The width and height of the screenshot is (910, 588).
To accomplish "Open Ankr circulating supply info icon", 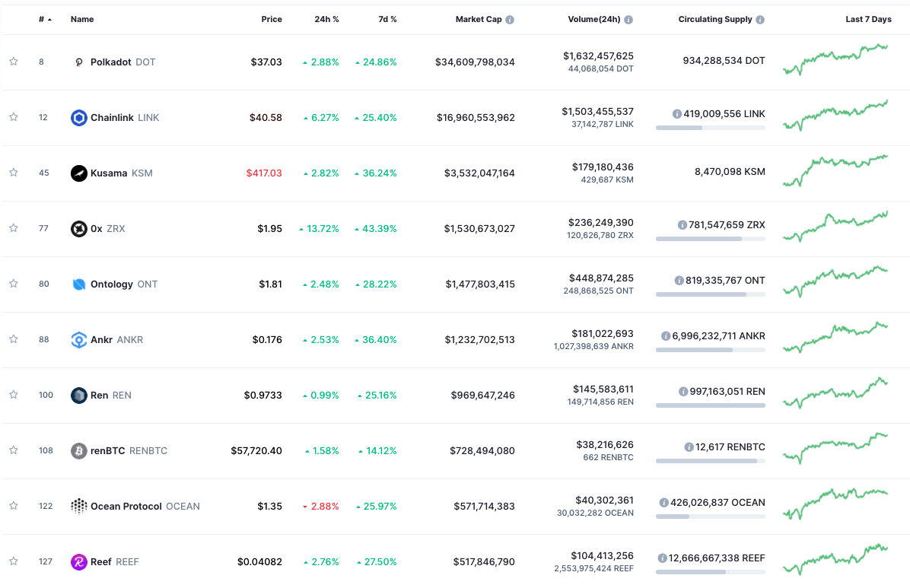I will point(666,336).
